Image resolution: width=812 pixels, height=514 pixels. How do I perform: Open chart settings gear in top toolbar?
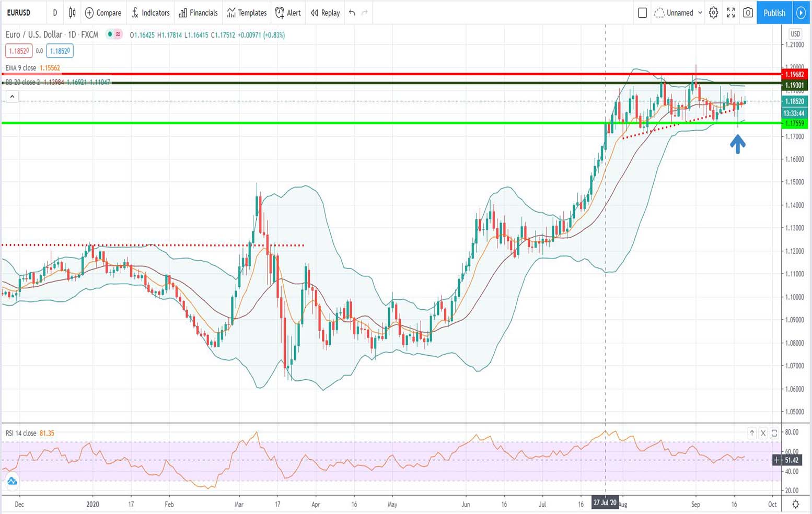[x=713, y=13]
